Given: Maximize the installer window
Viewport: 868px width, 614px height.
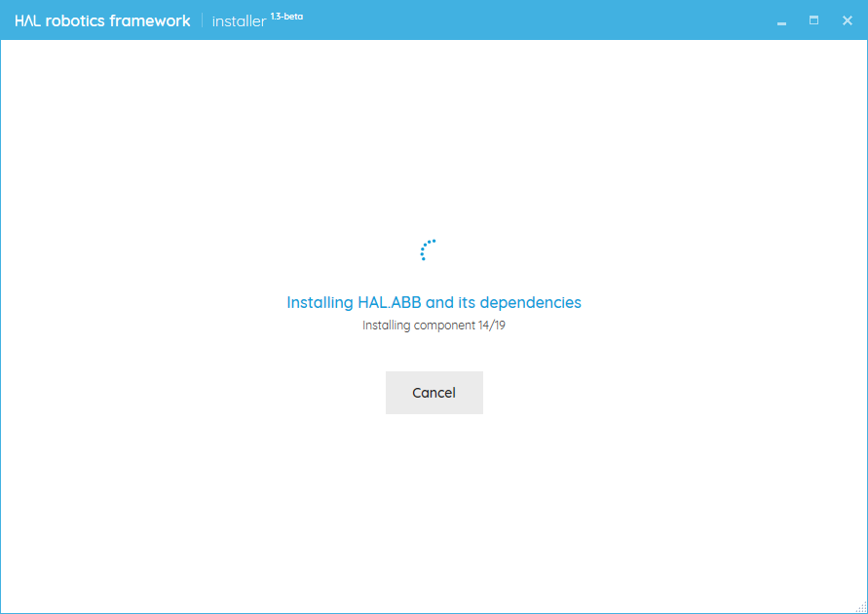Looking at the screenshot, I should pos(813,20).
